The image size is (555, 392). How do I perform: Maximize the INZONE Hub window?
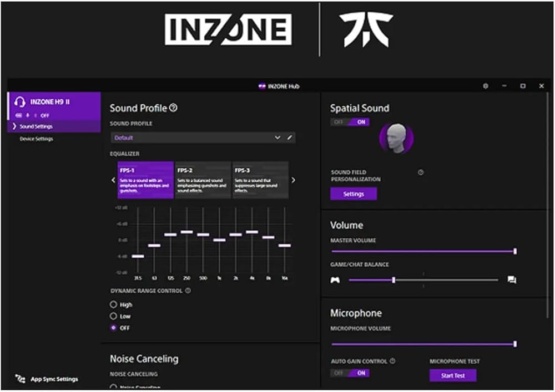(523, 86)
